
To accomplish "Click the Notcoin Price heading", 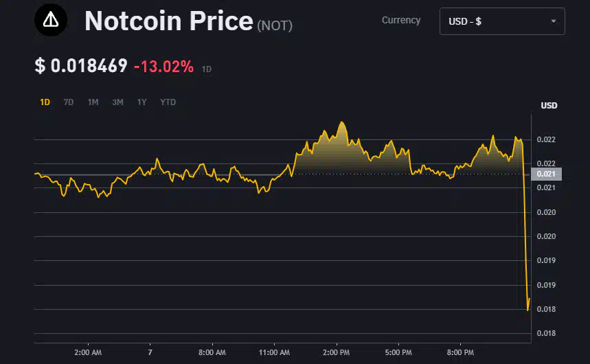I will tap(168, 21).
